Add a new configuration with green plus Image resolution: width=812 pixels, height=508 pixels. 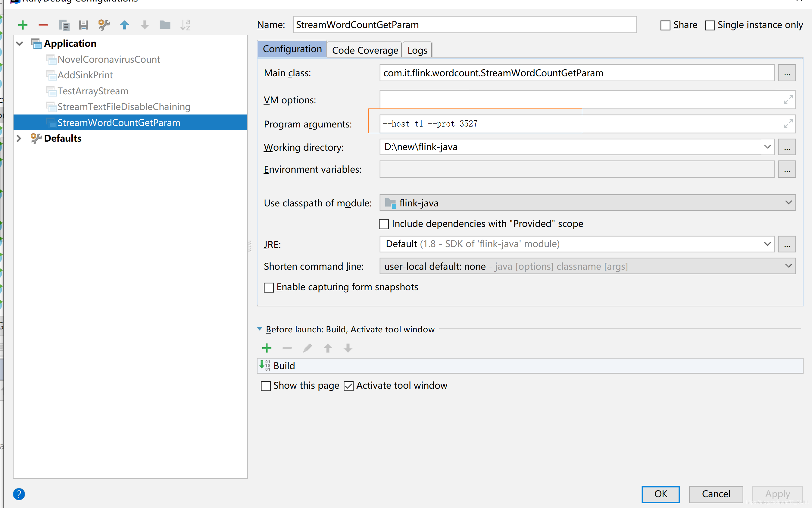(23, 25)
